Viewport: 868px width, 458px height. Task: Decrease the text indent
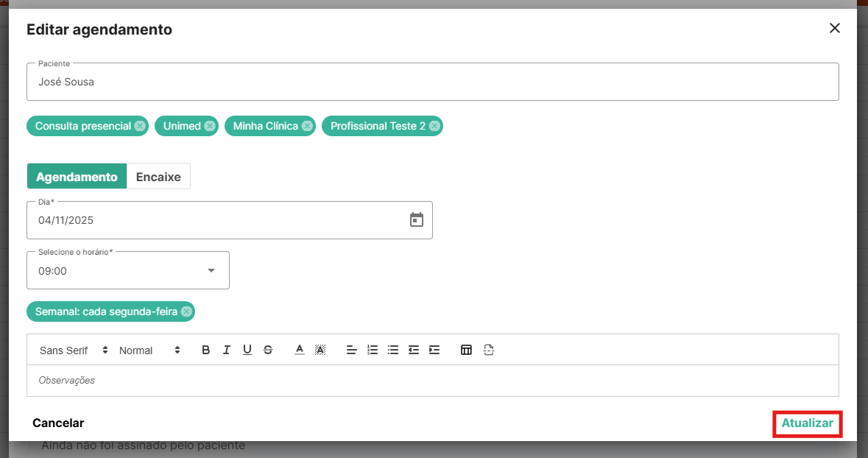[414, 350]
